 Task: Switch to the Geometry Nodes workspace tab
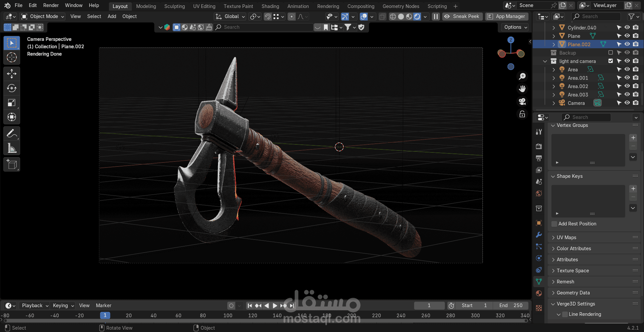401,6
